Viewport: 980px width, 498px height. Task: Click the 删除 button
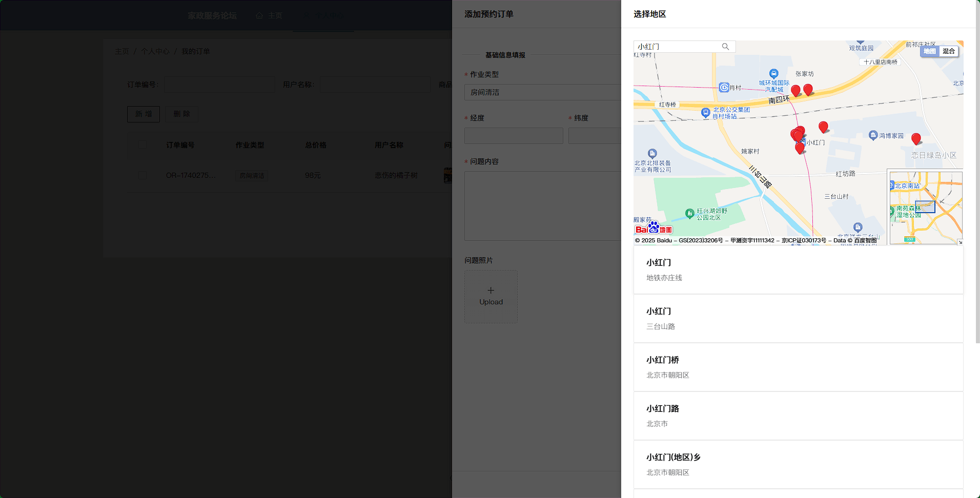(x=181, y=114)
